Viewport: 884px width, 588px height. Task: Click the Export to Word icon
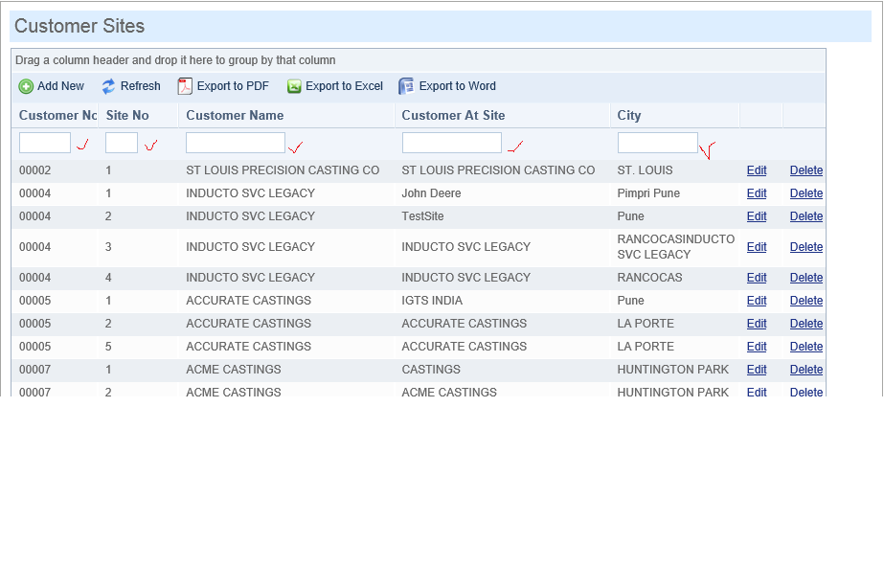click(x=406, y=86)
